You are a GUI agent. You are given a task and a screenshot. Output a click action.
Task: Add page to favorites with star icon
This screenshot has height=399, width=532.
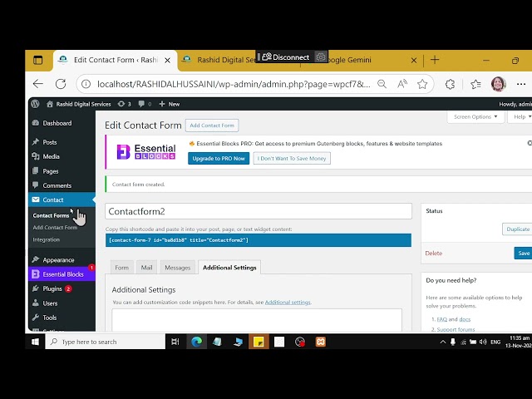(x=422, y=84)
